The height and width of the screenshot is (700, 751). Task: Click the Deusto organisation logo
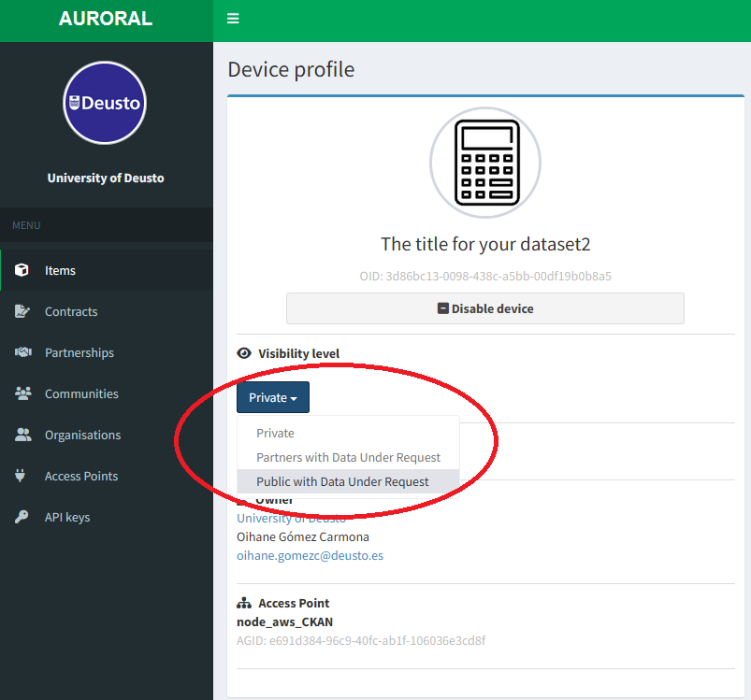105,103
